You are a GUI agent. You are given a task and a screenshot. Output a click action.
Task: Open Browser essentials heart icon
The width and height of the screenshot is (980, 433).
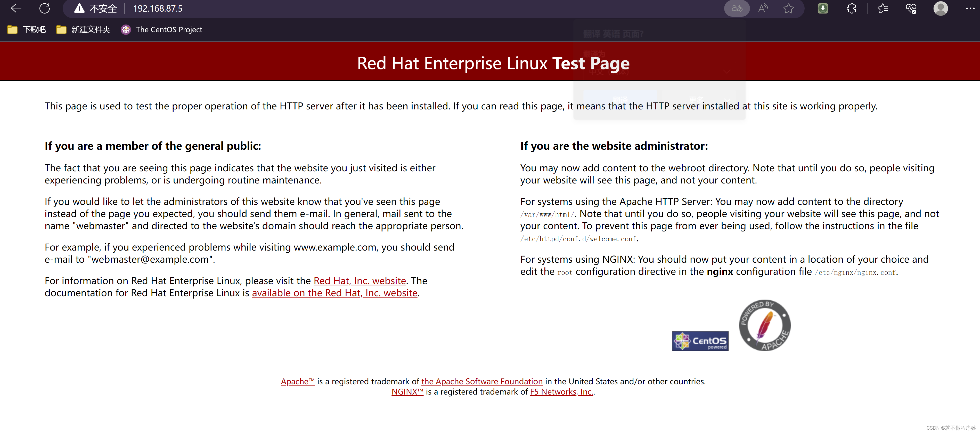911,8
